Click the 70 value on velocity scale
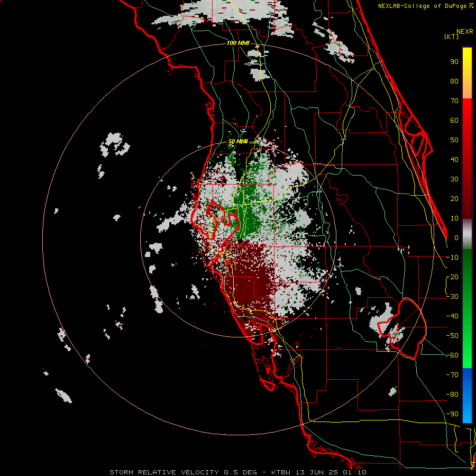 [x=454, y=101]
